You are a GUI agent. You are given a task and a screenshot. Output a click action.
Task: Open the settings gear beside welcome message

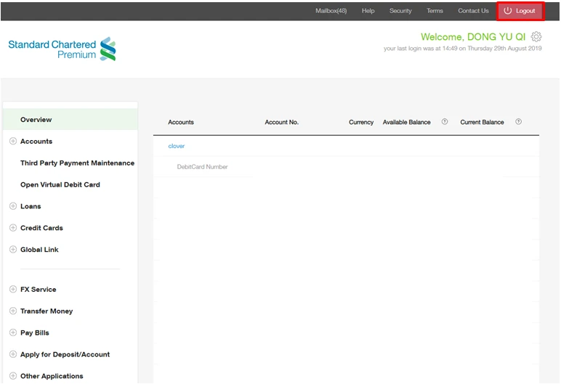pyautogui.click(x=536, y=37)
